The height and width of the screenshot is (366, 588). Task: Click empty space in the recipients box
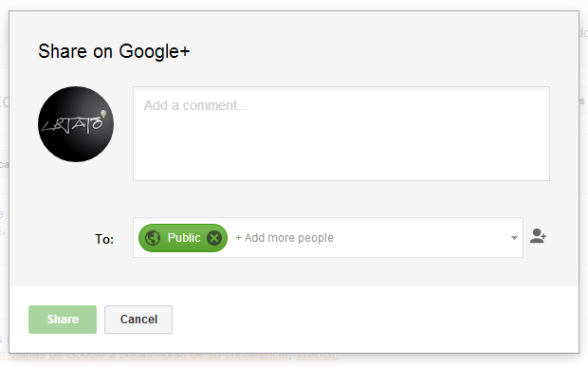tap(420, 238)
